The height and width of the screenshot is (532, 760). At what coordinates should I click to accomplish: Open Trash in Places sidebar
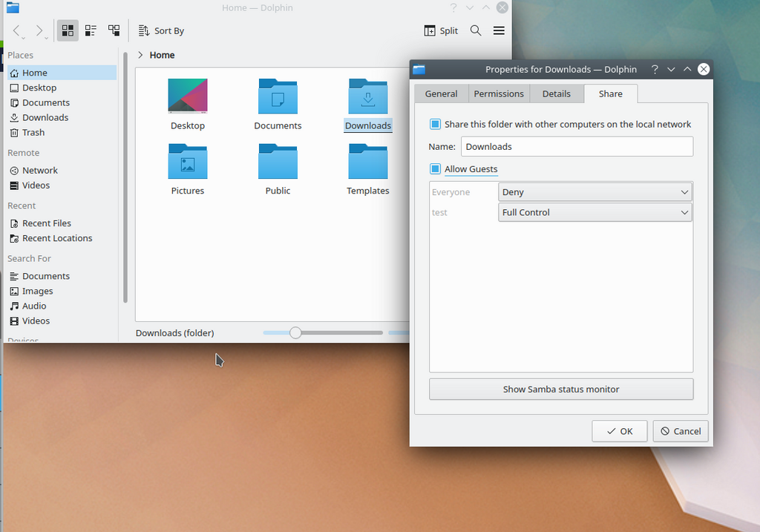[x=33, y=132]
